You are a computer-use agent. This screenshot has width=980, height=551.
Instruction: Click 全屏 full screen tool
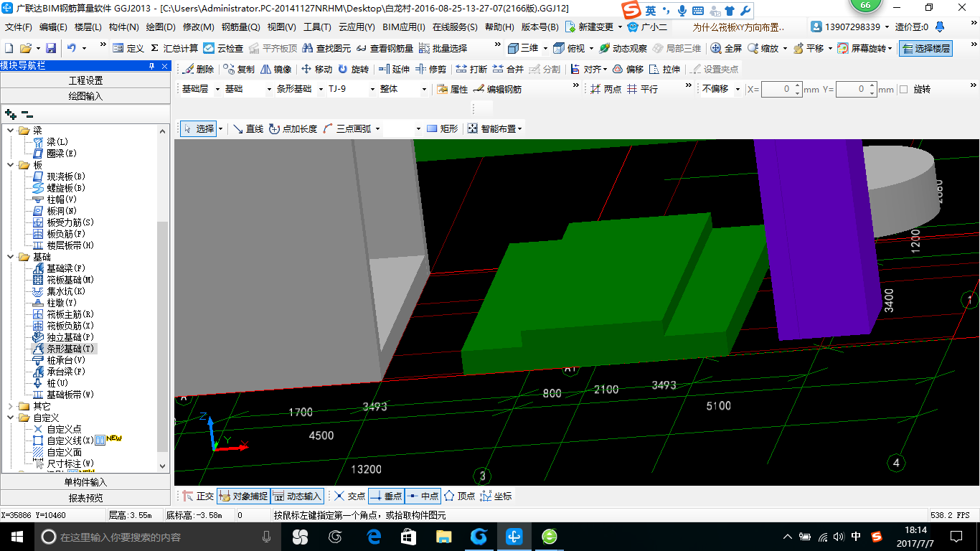coord(726,48)
